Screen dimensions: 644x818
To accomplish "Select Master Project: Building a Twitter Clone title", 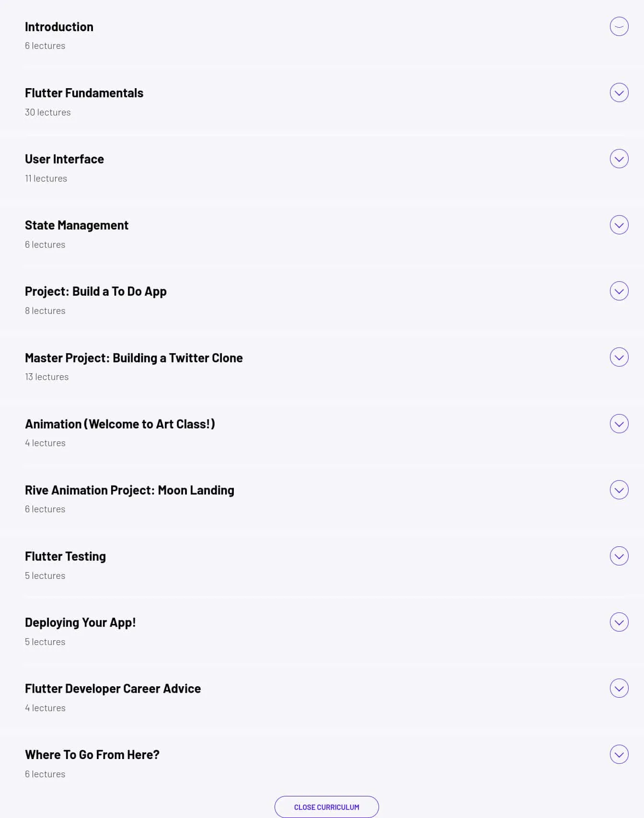I will [x=134, y=358].
